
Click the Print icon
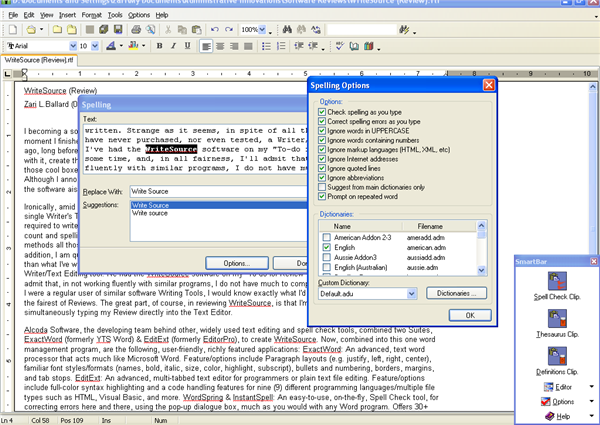(x=136, y=29)
